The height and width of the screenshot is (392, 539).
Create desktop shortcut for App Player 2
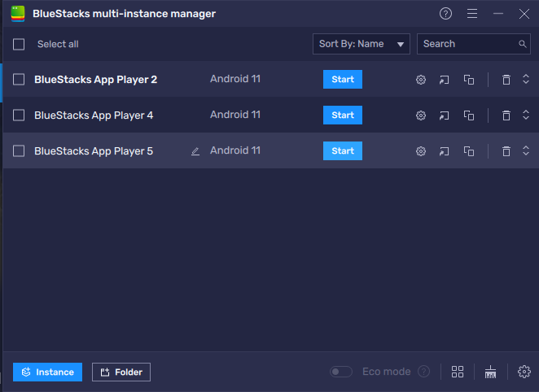click(x=444, y=80)
